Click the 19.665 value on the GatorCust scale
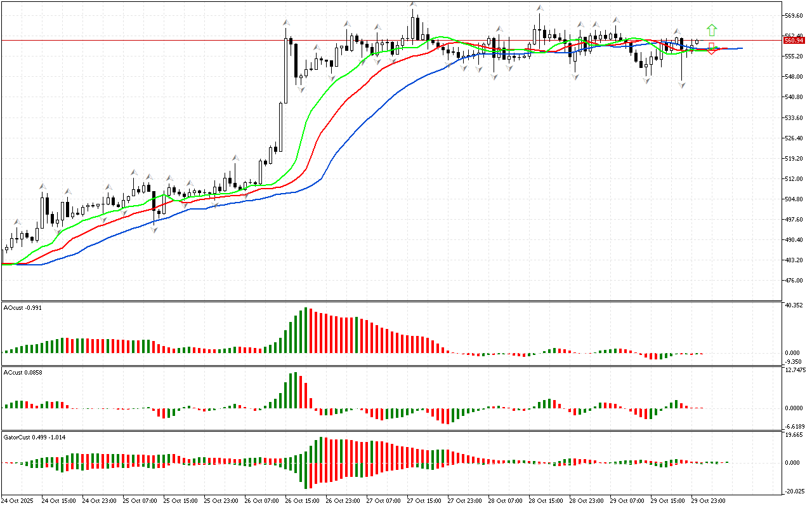Screen dimensions: 812x508 coord(794,435)
